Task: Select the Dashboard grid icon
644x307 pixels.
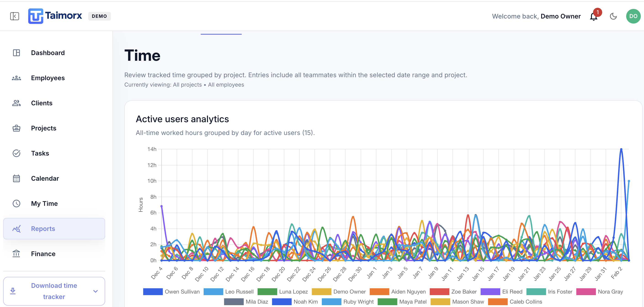Action: tap(16, 53)
